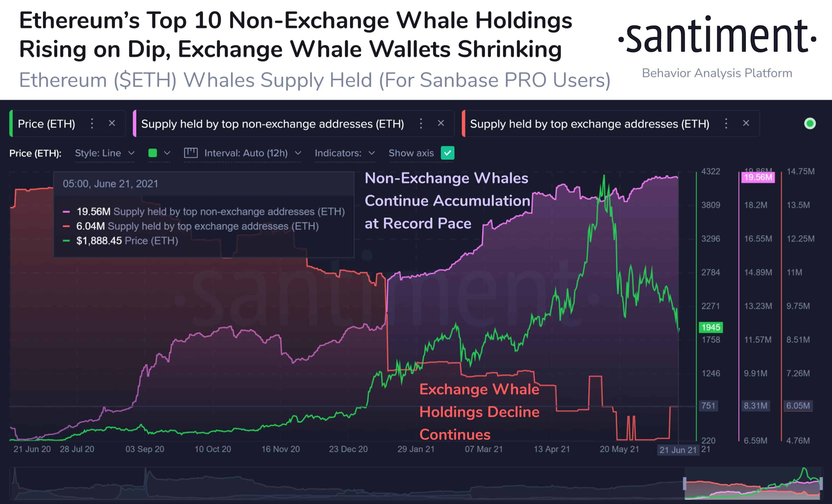Select supply held by top exchange addresses tab

coord(589,124)
